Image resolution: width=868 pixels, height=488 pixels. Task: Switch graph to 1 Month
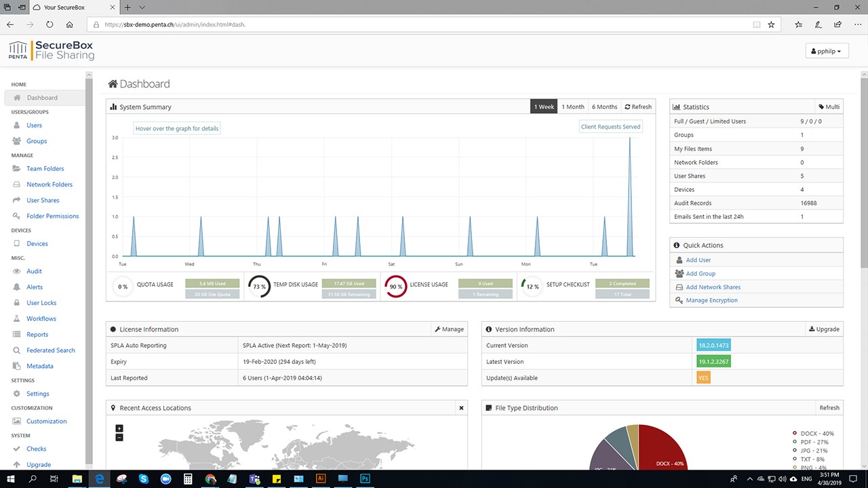(572, 107)
